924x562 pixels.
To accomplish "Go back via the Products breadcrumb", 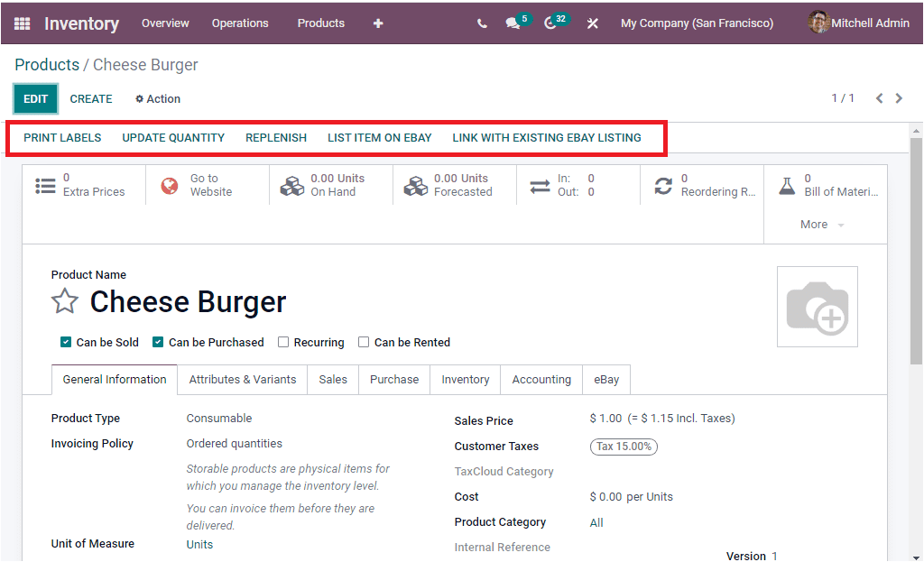I will point(46,64).
